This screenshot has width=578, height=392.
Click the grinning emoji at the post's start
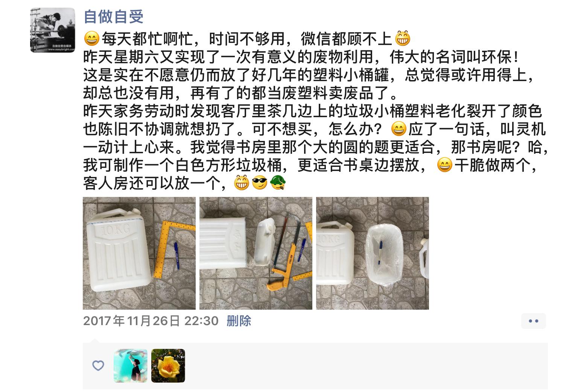point(91,39)
